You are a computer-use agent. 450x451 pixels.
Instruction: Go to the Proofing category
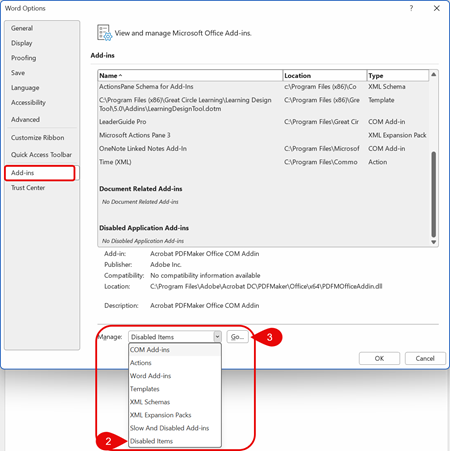(23, 58)
